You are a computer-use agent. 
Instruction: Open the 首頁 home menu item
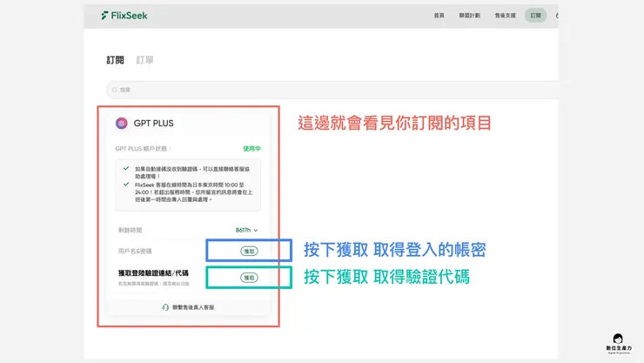tap(439, 16)
